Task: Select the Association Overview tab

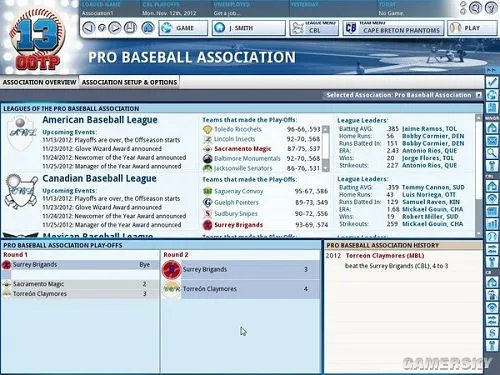Action: [x=39, y=82]
